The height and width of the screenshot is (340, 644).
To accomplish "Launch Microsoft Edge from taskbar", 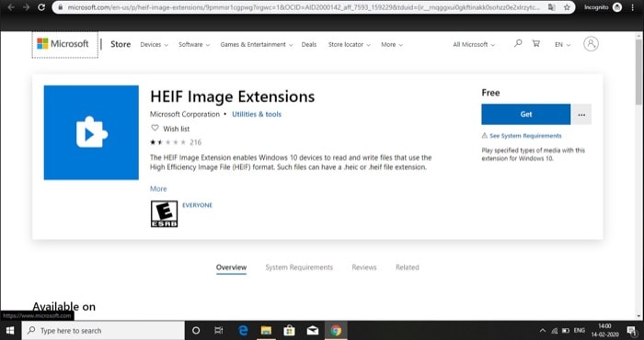I will tap(243, 331).
